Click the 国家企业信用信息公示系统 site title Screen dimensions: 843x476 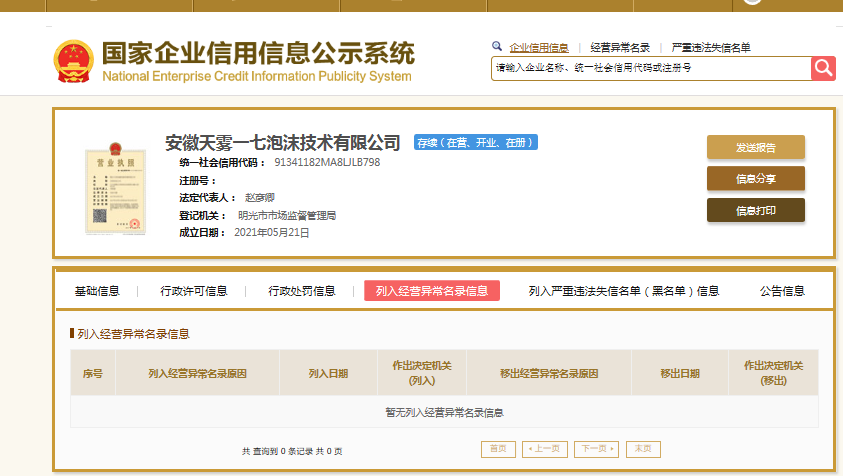(258, 53)
